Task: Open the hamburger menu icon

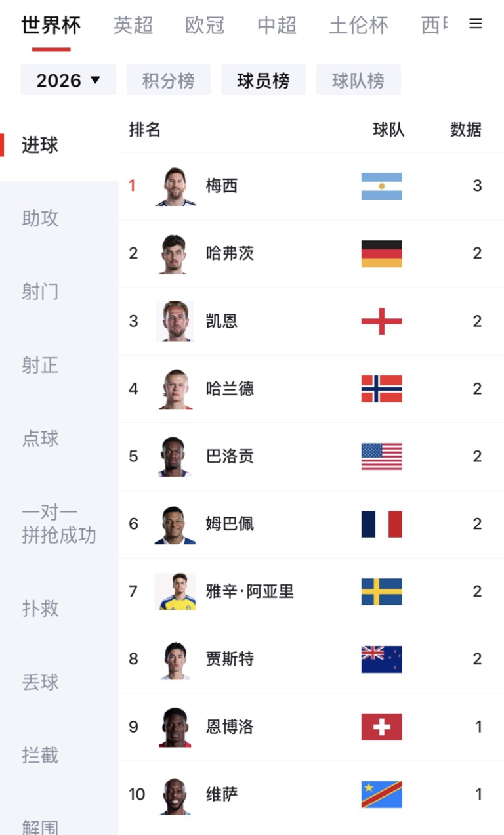Action: pos(476,24)
